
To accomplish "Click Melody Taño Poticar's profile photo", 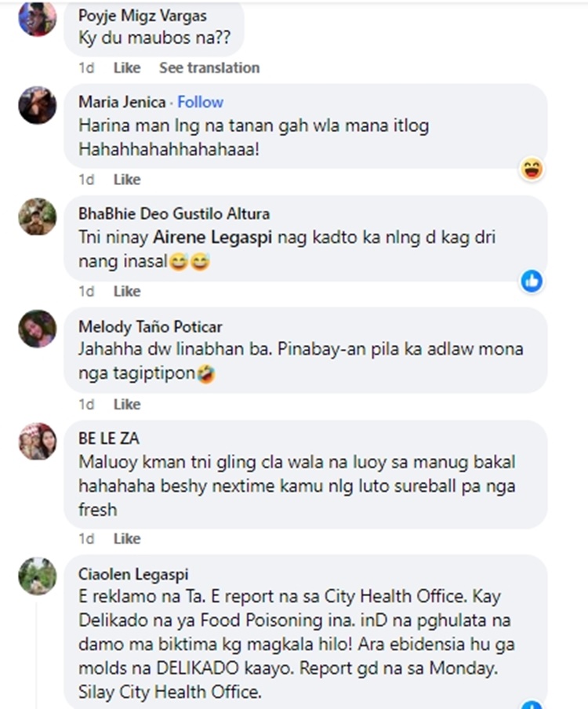I will pyautogui.click(x=37, y=329).
